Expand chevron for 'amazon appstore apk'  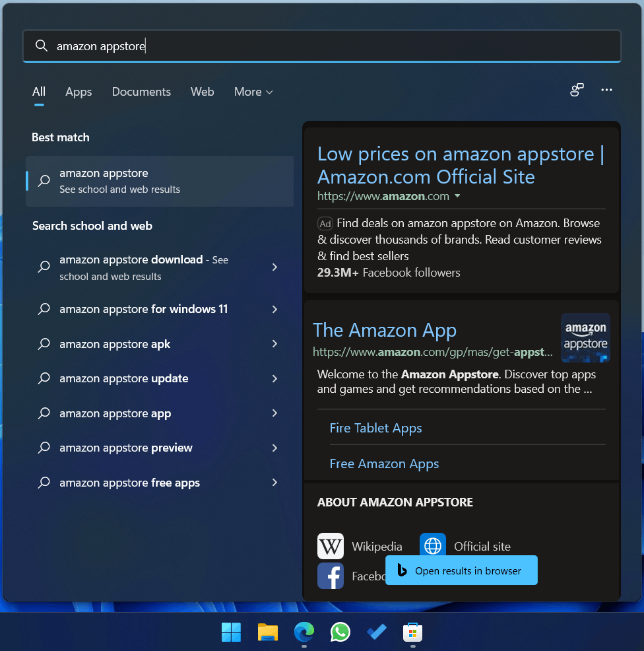click(274, 344)
